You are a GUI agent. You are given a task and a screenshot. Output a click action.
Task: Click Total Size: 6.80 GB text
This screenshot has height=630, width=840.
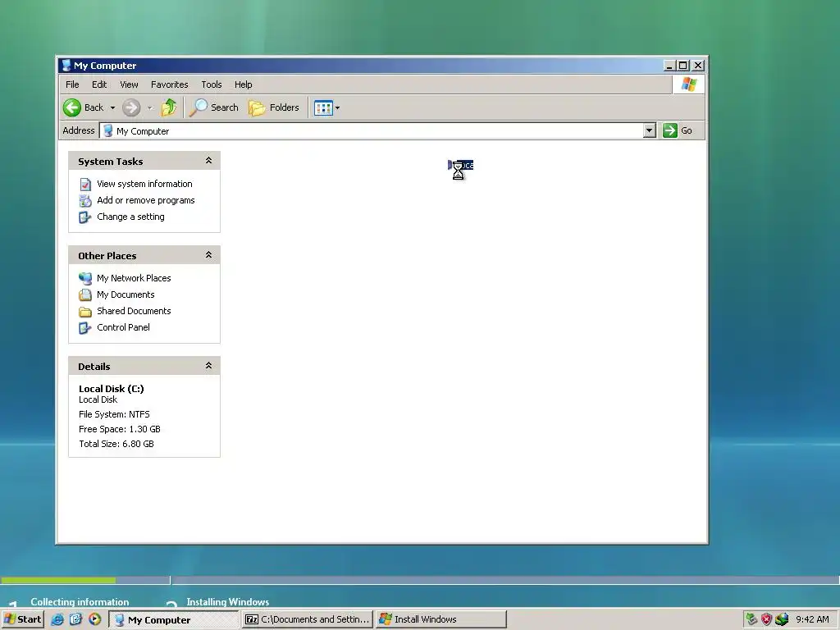click(x=116, y=444)
